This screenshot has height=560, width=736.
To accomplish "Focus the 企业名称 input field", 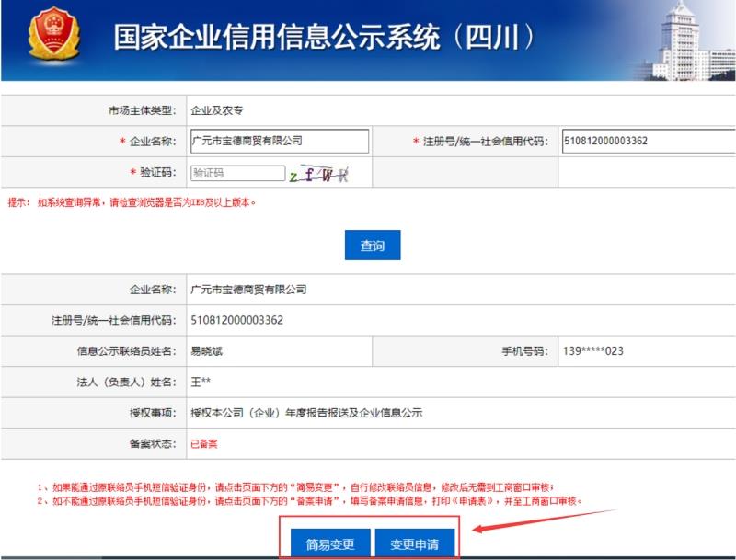I will [x=279, y=141].
